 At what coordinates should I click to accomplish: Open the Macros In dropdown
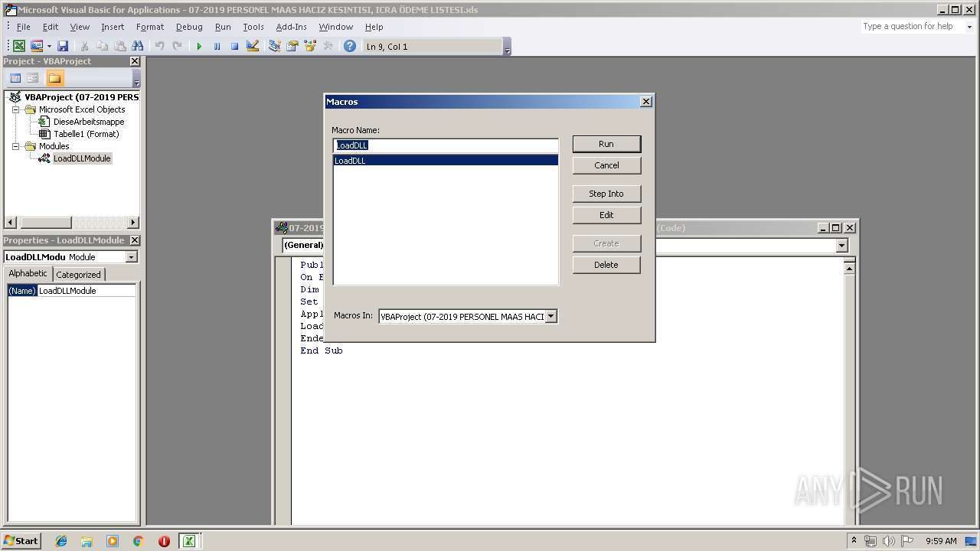550,316
